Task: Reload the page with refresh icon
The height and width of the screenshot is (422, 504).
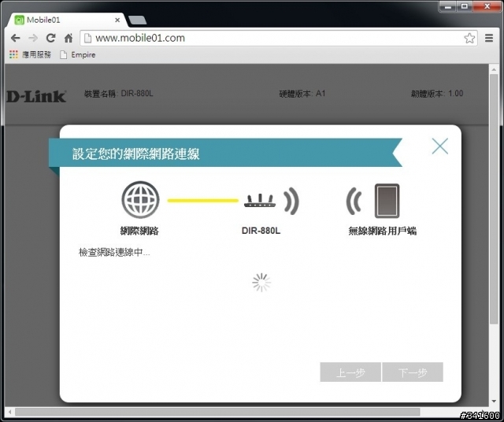Action: (50, 38)
